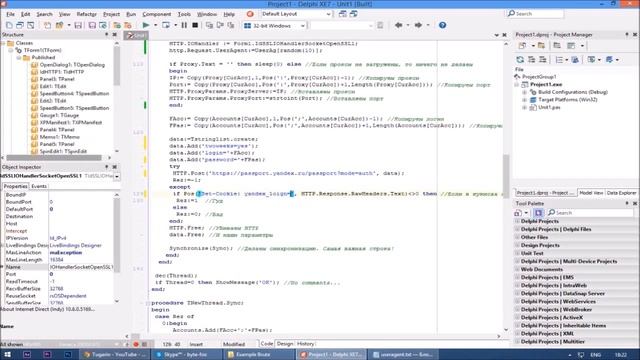Screen dimensions: 640x360
Task: Open the dropdown arrow next to Run button
Action: pos(156,25)
